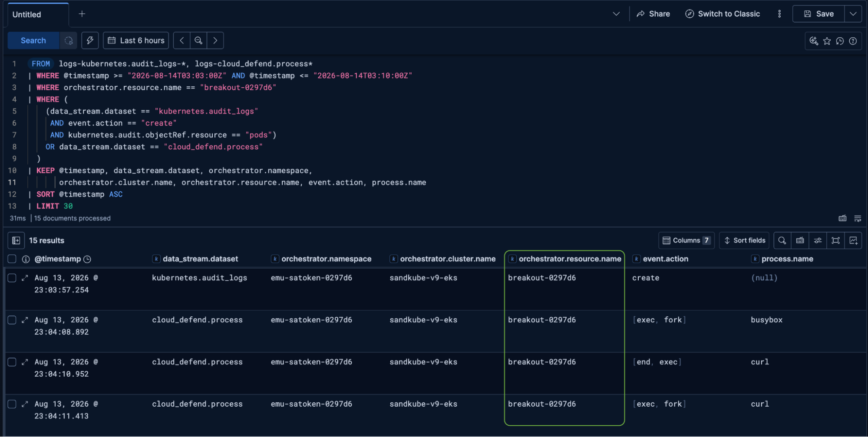This screenshot has width=868, height=437.
Task: Click the star favorite query icon
Action: tap(827, 41)
